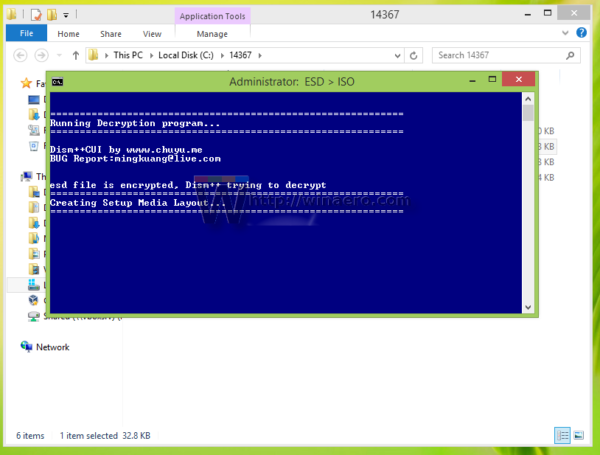Close the Administrator ESD > ISO console
The image size is (600, 455).
pos(518,79)
